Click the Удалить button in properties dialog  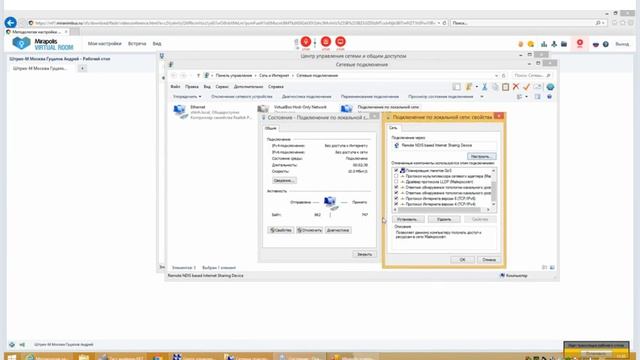(x=444, y=220)
